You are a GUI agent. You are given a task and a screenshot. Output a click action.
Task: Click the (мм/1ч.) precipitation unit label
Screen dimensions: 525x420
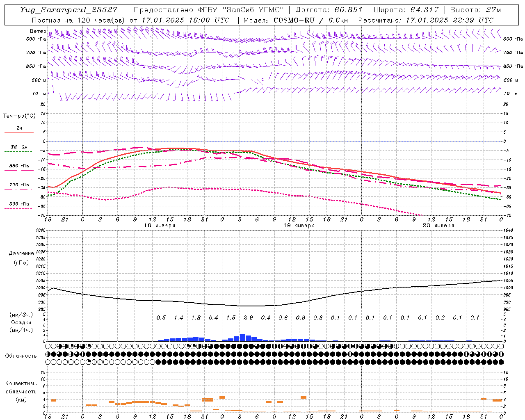21,330
